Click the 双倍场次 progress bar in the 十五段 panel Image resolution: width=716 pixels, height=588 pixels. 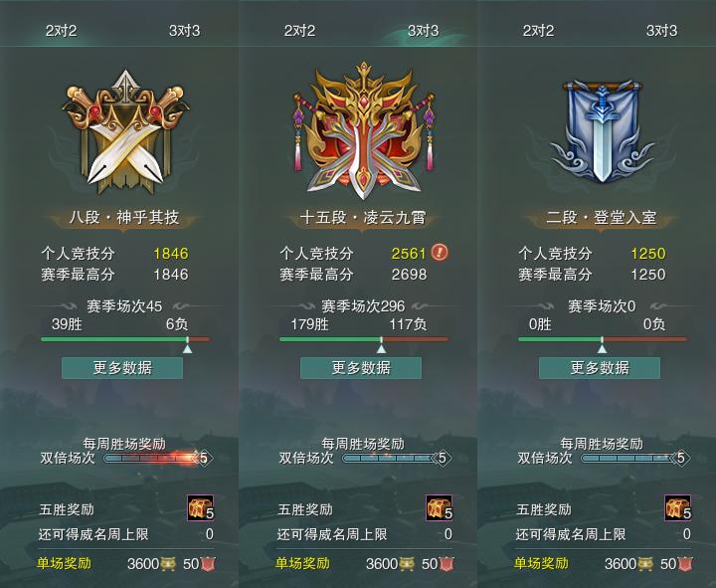point(391,458)
